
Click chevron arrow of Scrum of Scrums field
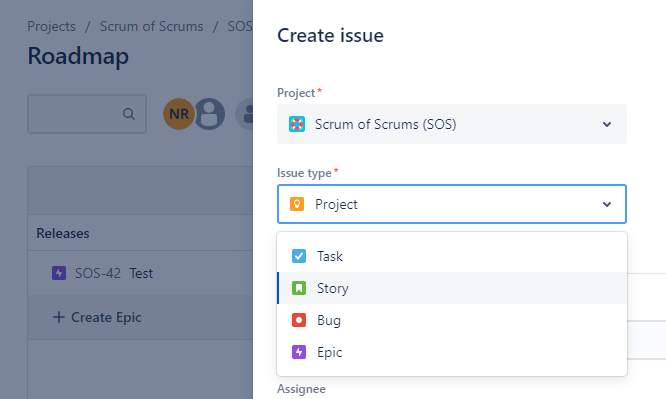[x=607, y=124]
